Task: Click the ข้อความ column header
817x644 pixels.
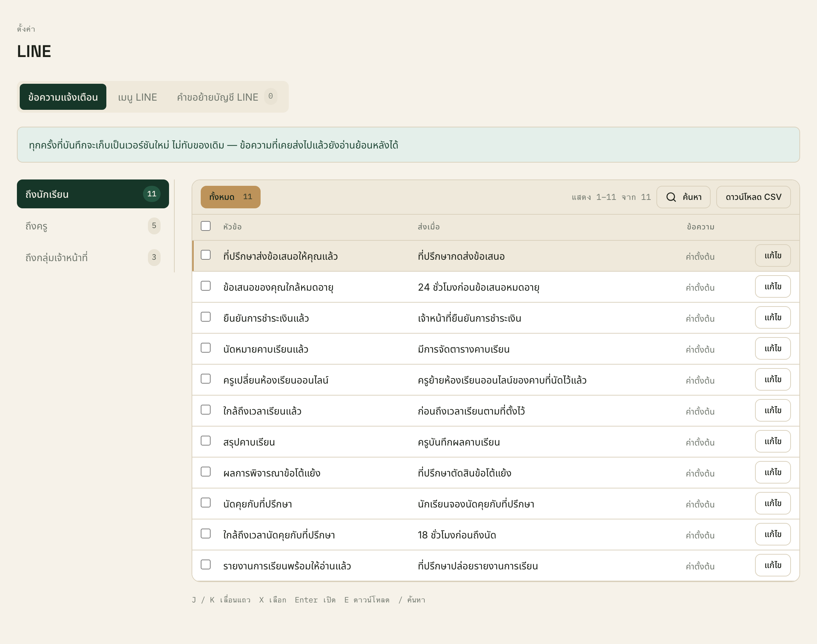Action: point(700,227)
